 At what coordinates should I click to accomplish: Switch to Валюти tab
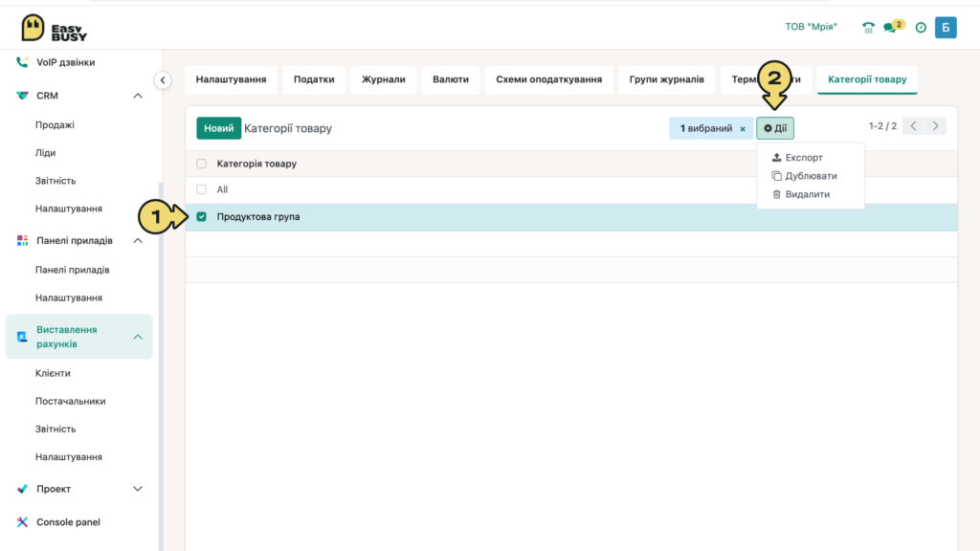[451, 79]
